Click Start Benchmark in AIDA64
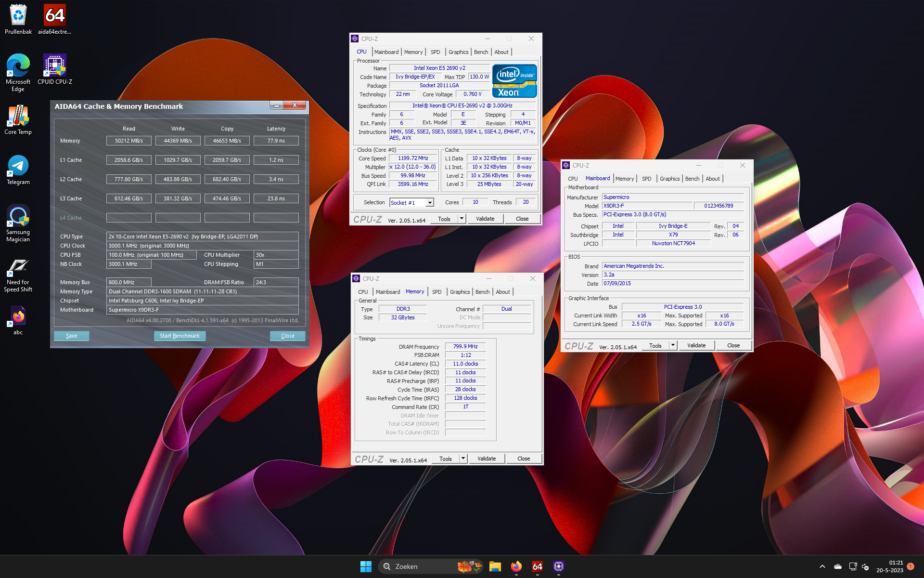Image resolution: width=924 pixels, height=578 pixels. [180, 336]
